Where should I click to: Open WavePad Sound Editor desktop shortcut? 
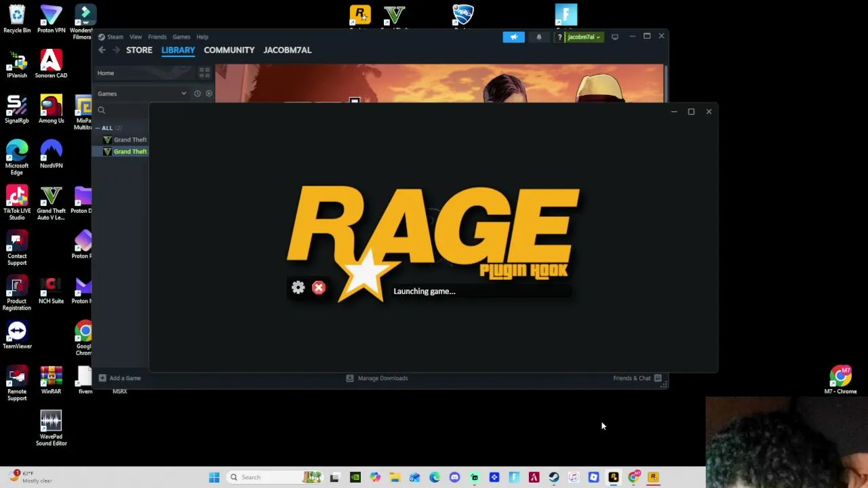point(51,429)
